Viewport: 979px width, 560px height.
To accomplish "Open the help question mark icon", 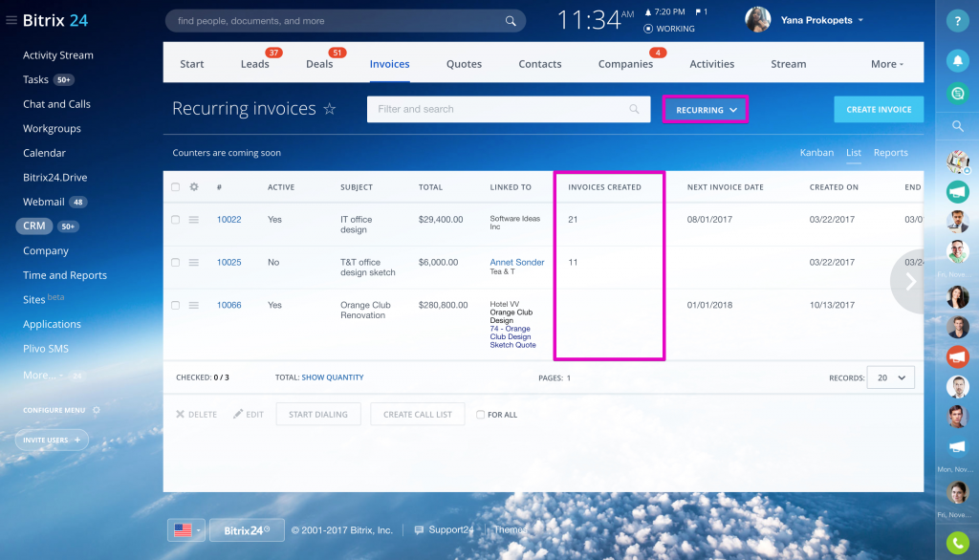I will point(957,21).
